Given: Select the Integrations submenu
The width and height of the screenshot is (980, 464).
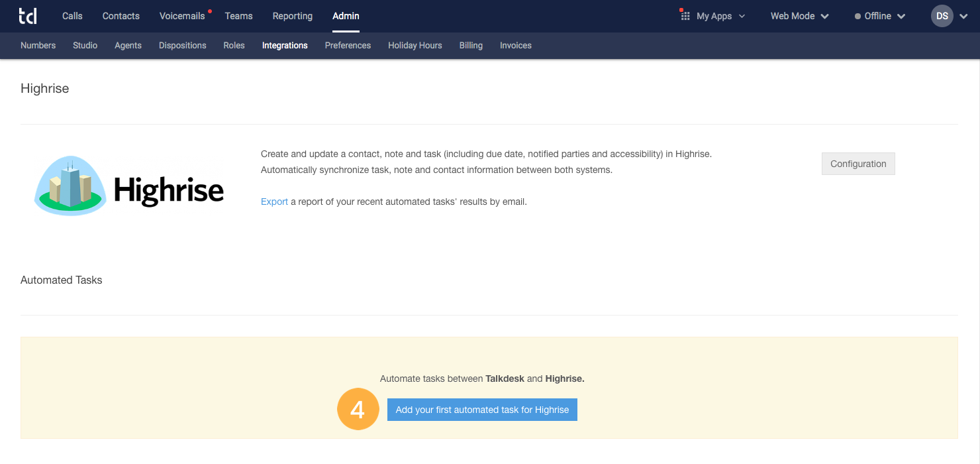Looking at the screenshot, I should [x=285, y=45].
